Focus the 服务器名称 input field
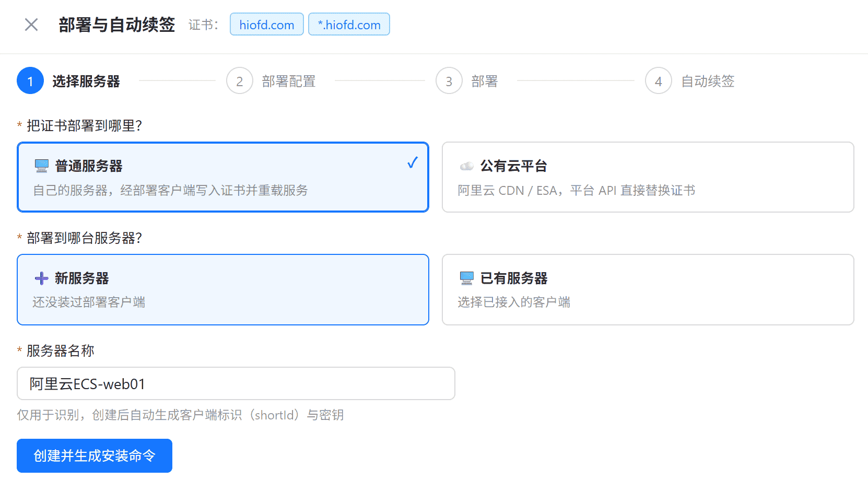 236,383
